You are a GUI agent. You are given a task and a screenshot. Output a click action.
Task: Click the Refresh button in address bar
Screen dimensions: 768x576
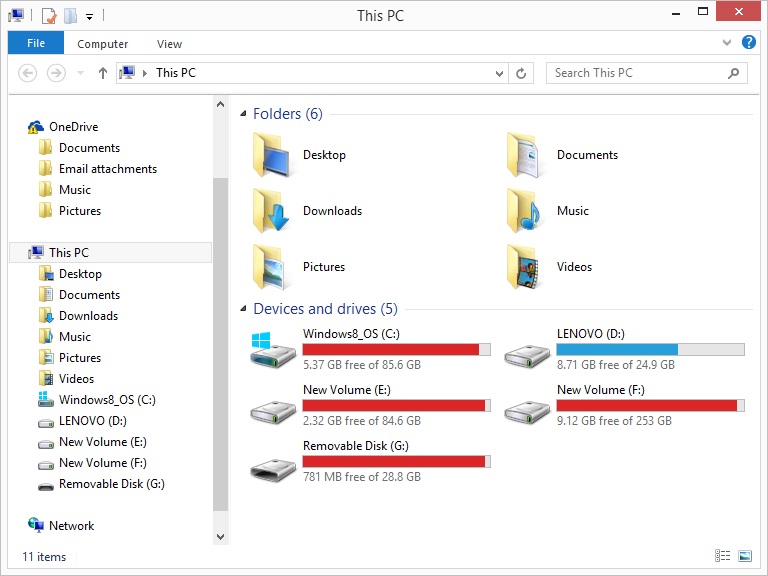(x=521, y=73)
